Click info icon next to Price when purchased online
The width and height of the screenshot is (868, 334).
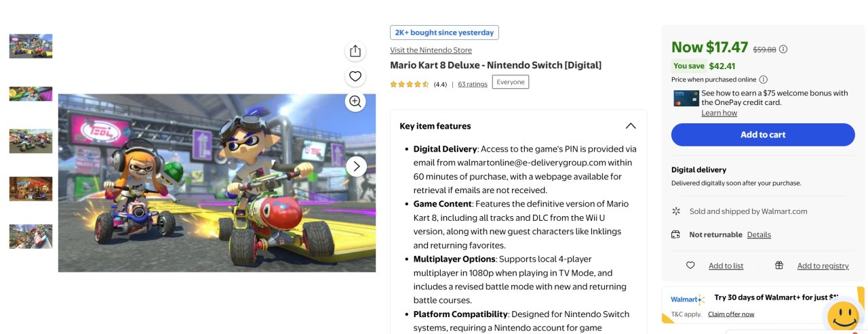coord(763,79)
